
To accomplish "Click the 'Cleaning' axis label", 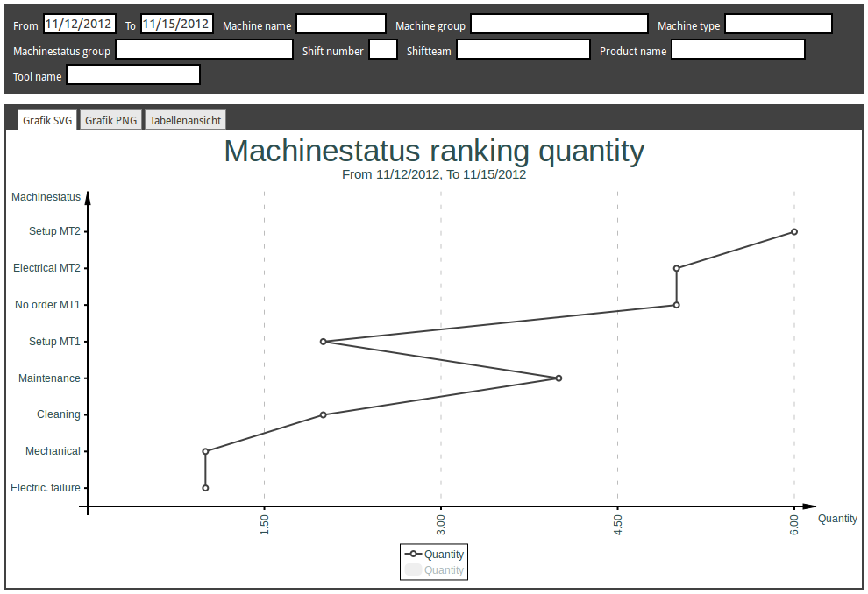I will (59, 414).
